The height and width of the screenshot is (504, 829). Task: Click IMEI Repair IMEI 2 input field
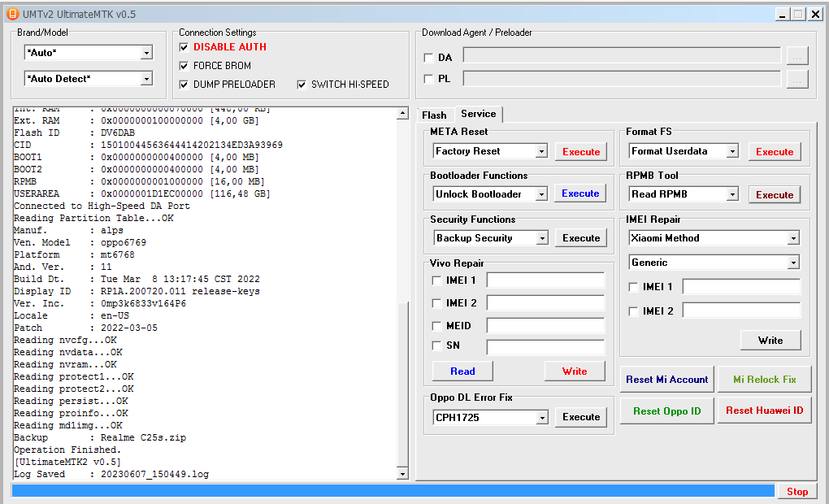pyautogui.click(x=741, y=311)
